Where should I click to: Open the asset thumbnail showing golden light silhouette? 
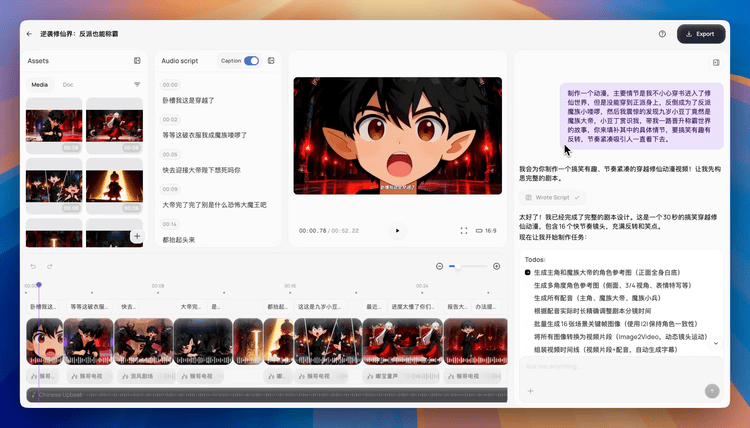[114, 186]
